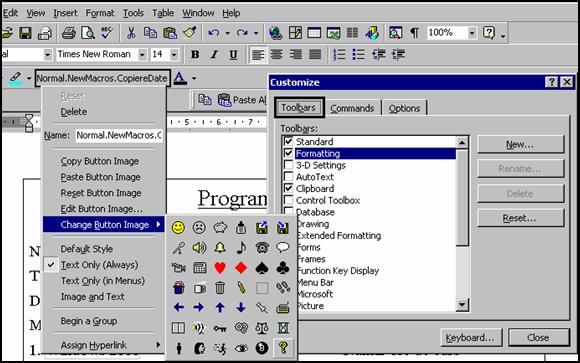Viewport: 580px width, 363px height.
Task: Open the font name dropdown arrow
Action: coord(142,55)
